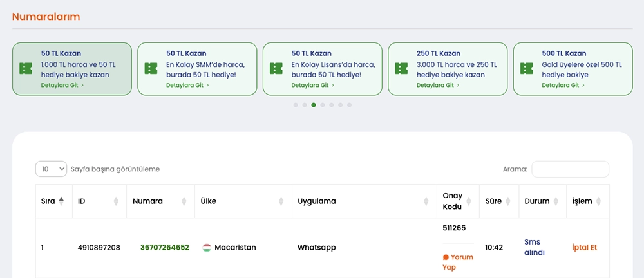The image size is (644, 278).
Task: Click the Hungary flag icon next to Macaristan
Action: (x=207, y=248)
